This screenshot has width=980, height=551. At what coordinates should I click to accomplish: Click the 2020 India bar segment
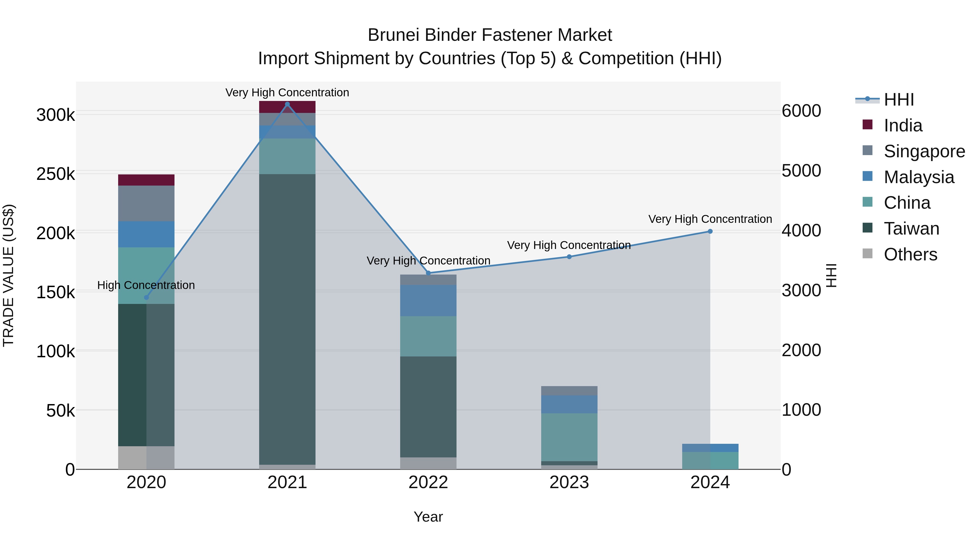(146, 180)
